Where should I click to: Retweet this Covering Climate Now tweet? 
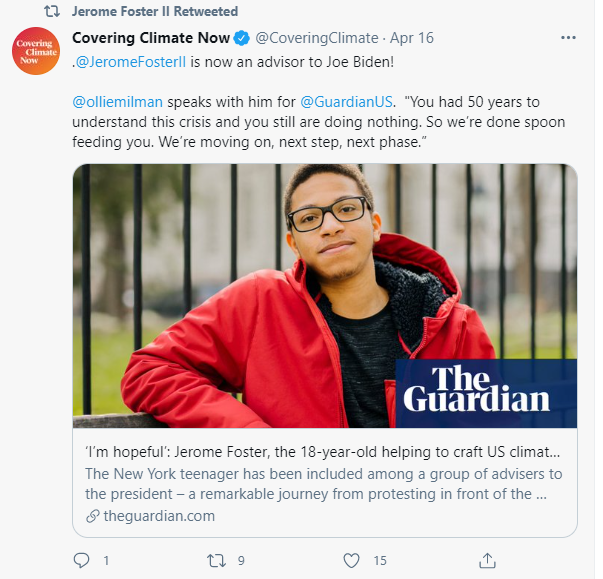pos(215,560)
